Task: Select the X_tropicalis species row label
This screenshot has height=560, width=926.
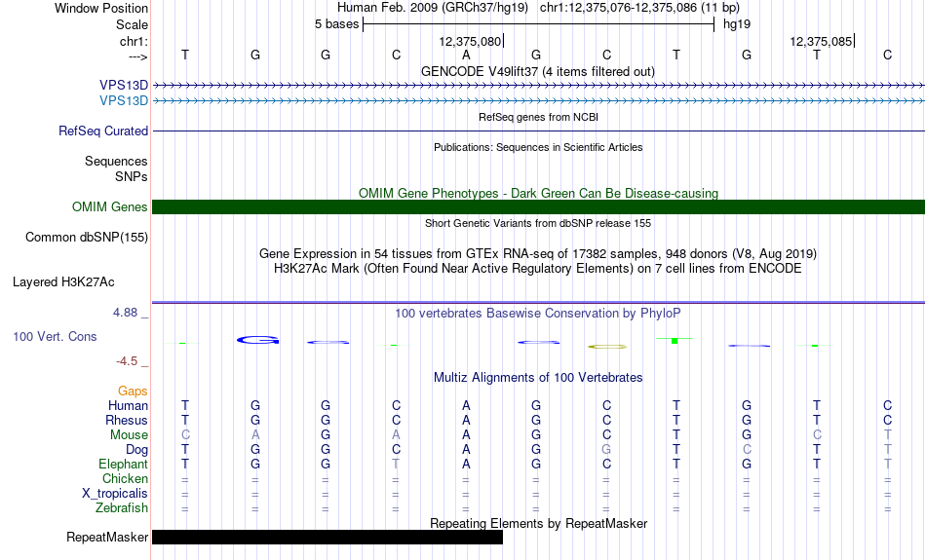Action: click(x=115, y=494)
